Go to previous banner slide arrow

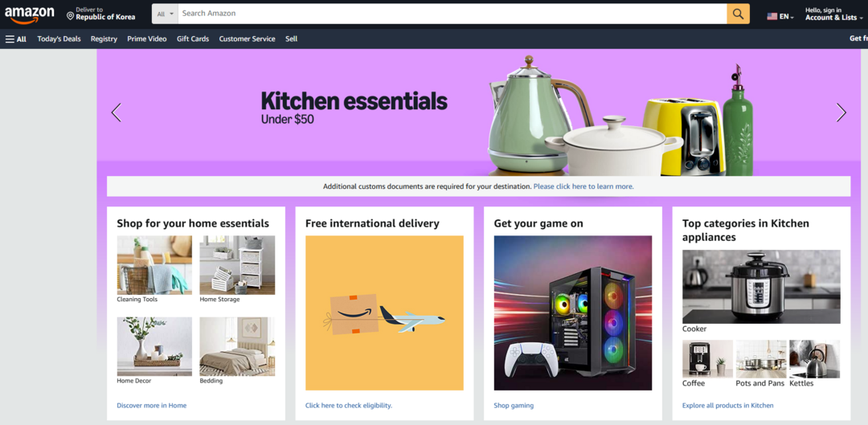117,112
